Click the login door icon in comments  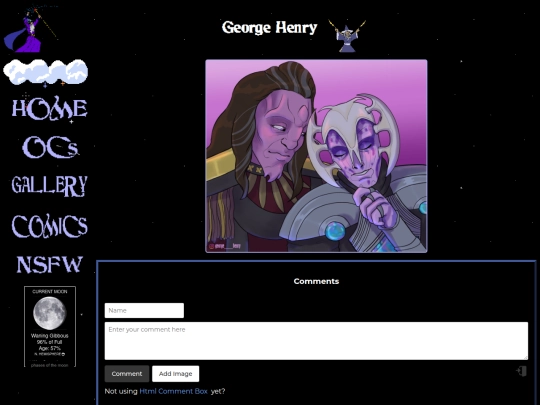(x=521, y=371)
